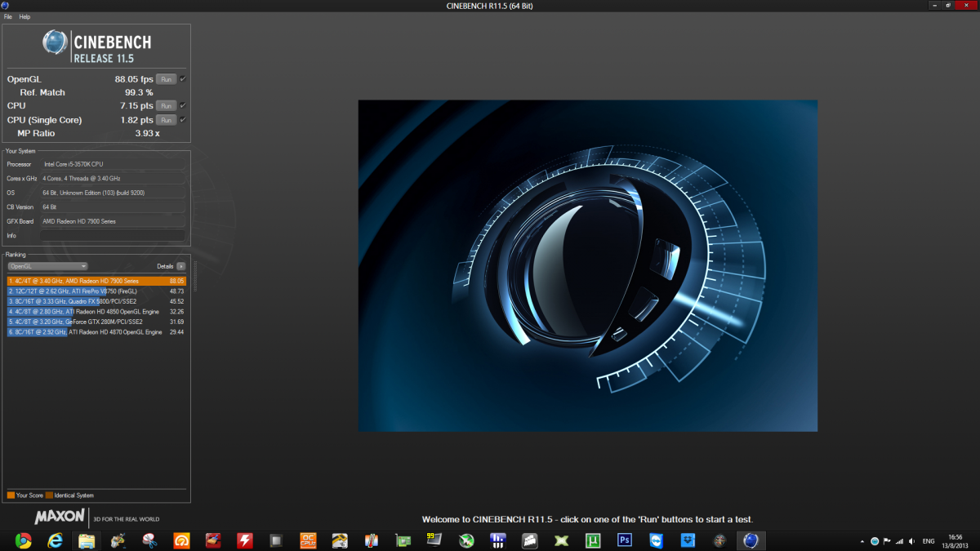Viewport: 980px width, 551px height.
Task: Select ranking row ATI Radeon HD 4870
Action: tap(96, 332)
